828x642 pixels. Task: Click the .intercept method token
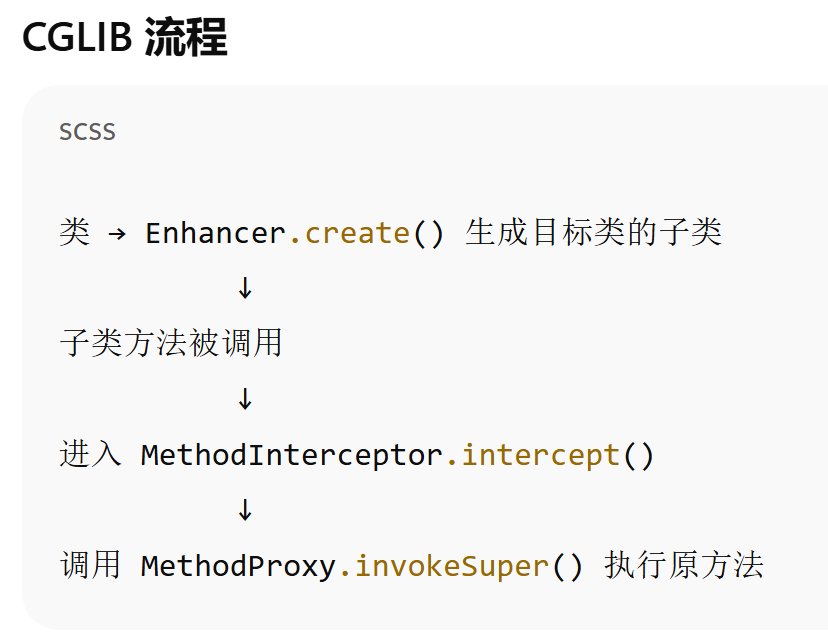click(532, 456)
